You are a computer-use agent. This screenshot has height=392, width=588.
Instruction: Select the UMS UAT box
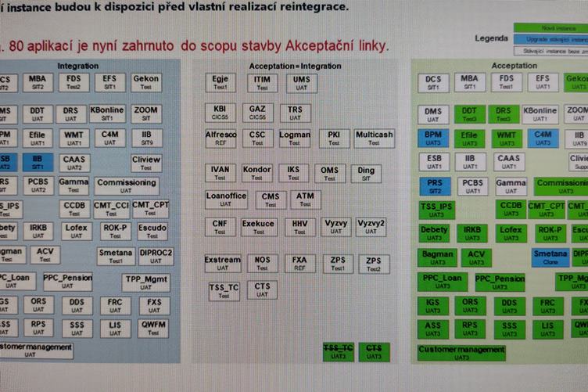tap(302, 83)
